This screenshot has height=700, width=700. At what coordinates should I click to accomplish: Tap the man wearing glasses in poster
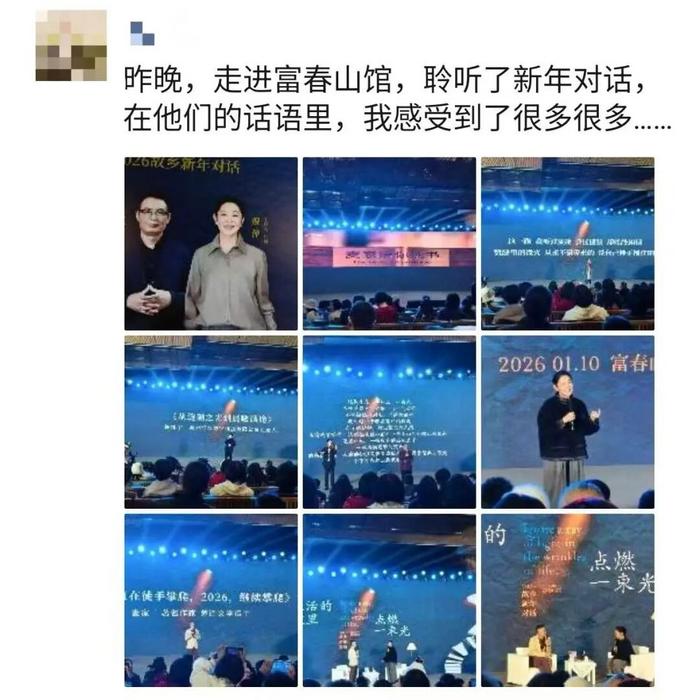coord(155,261)
